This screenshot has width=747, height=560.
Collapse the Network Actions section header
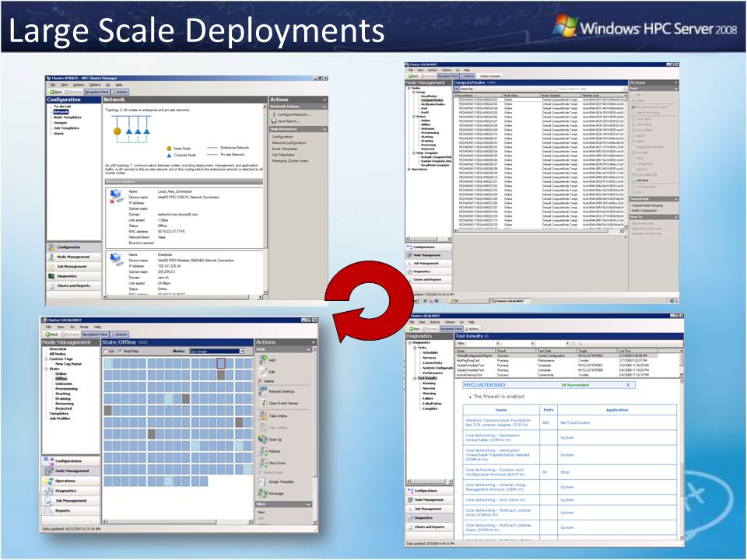point(298,107)
